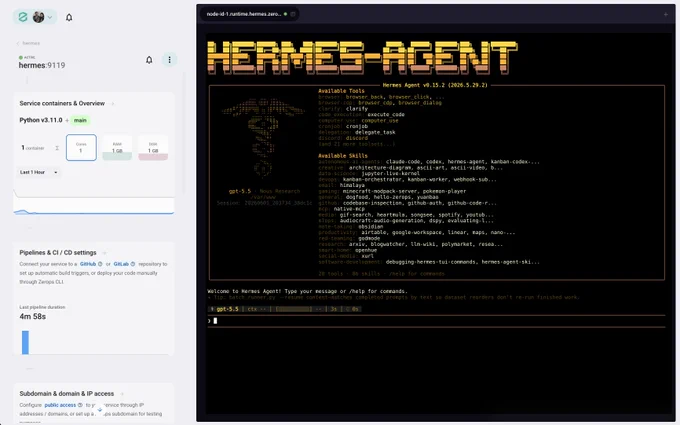This screenshot has height=425, width=680.
Task: Click the himalaya skill entry
Action: tap(352, 185)
